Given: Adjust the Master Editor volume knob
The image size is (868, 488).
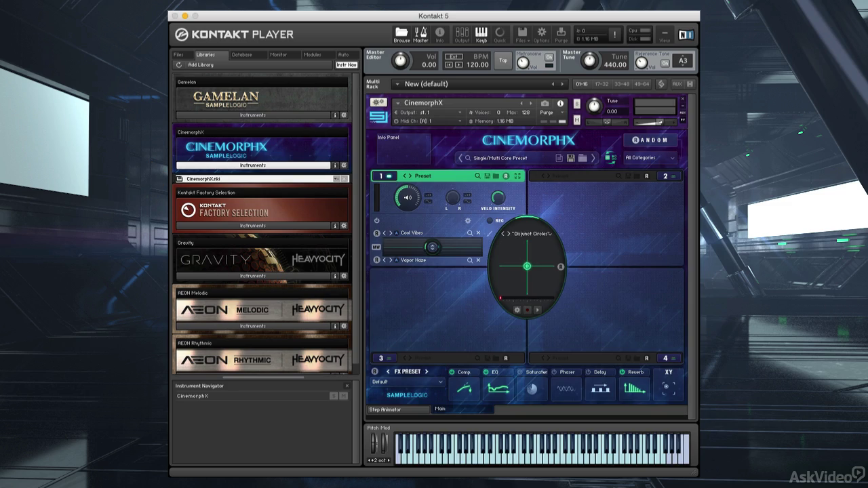Looking at the screenshot, I should tap(401, 61).
